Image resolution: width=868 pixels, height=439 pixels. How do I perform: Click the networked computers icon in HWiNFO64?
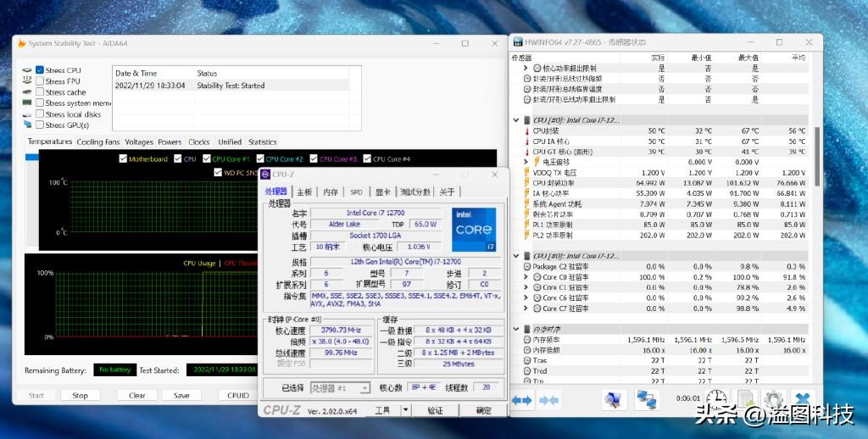pyautogui.click(x=646, y=400)
